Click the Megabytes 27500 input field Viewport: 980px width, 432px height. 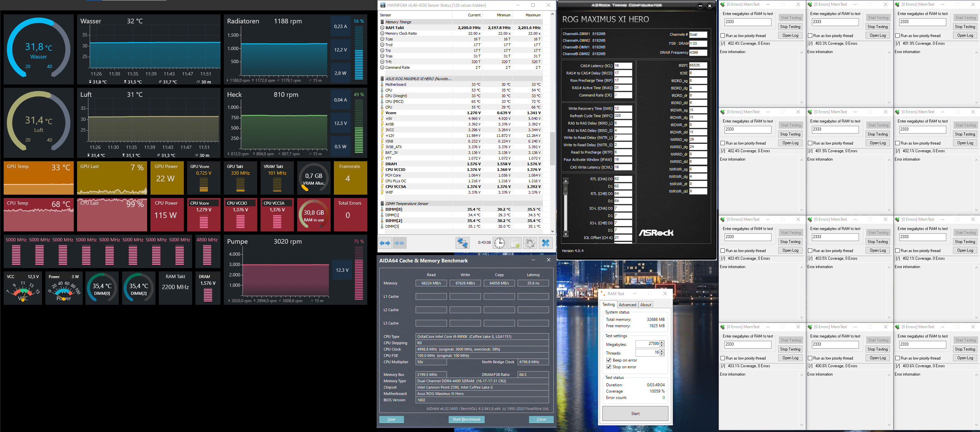pyautogui.click(x=647, y=344)
